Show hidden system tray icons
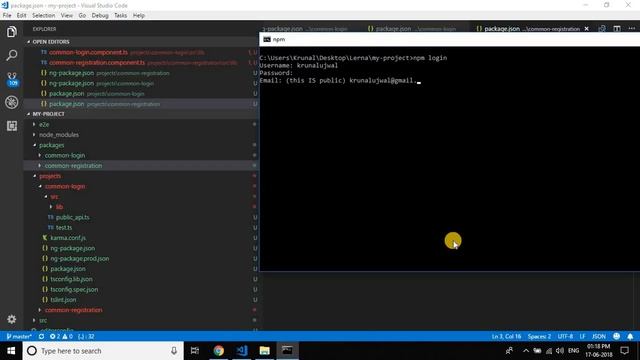This screenshot has width=640, height=360. tap(526, 351)
